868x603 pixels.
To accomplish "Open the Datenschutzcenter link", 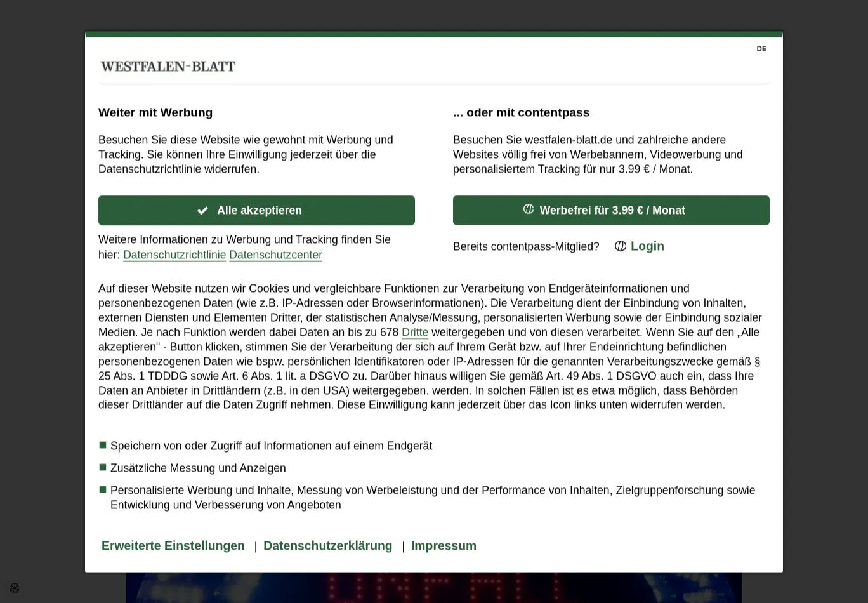I will [x=275, y=255].
